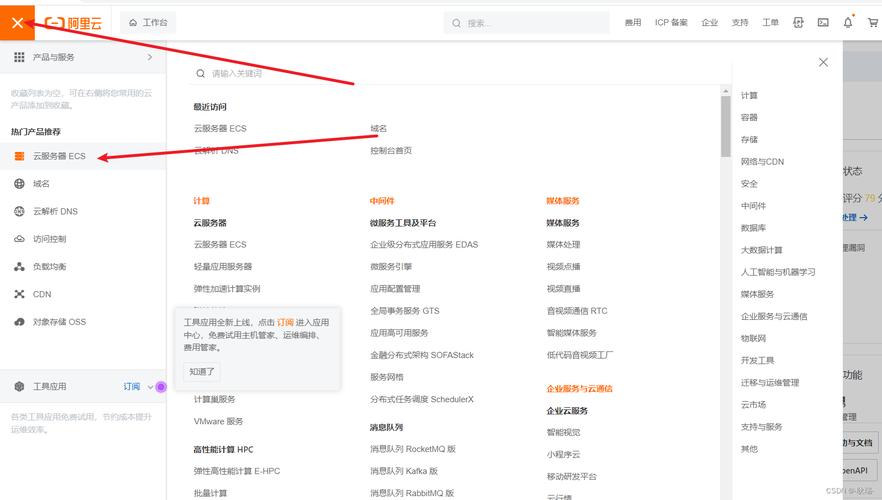This screenshot has width=882, height=500.
Task: Click the 订阅 link beside 工具应用
Action: 132,386
